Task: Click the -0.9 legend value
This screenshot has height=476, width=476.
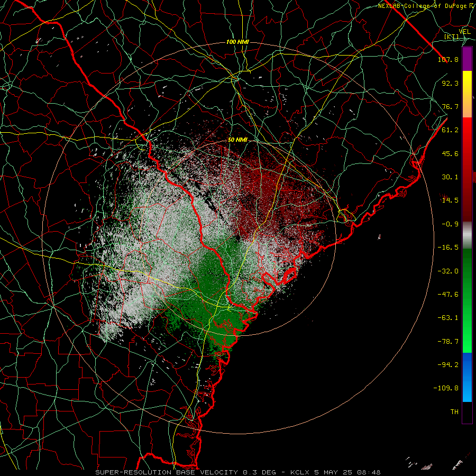Action: pos(450,224)
